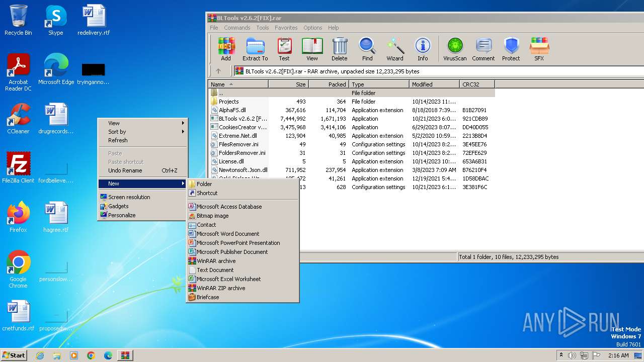Sort the list by the Modified column
Viewport: 644px width, 362px height.
435,84
